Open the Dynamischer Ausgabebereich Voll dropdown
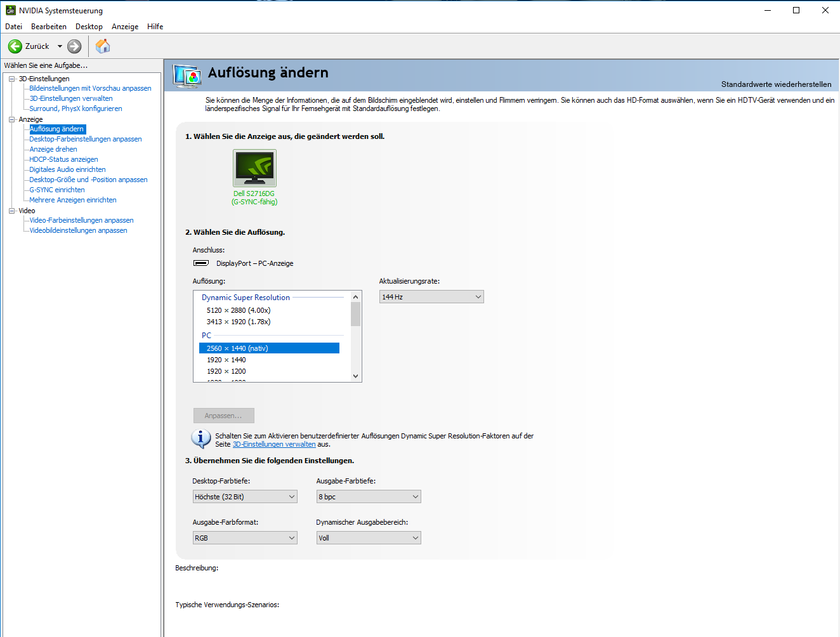The width and height of the screenshot is (840, 637). pos(369,538)
